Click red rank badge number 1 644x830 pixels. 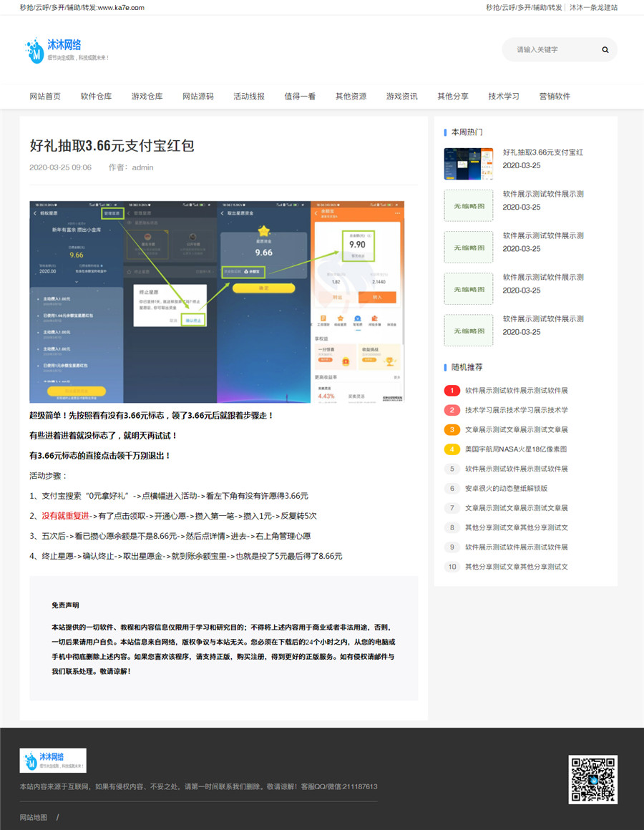click(452, 391)
